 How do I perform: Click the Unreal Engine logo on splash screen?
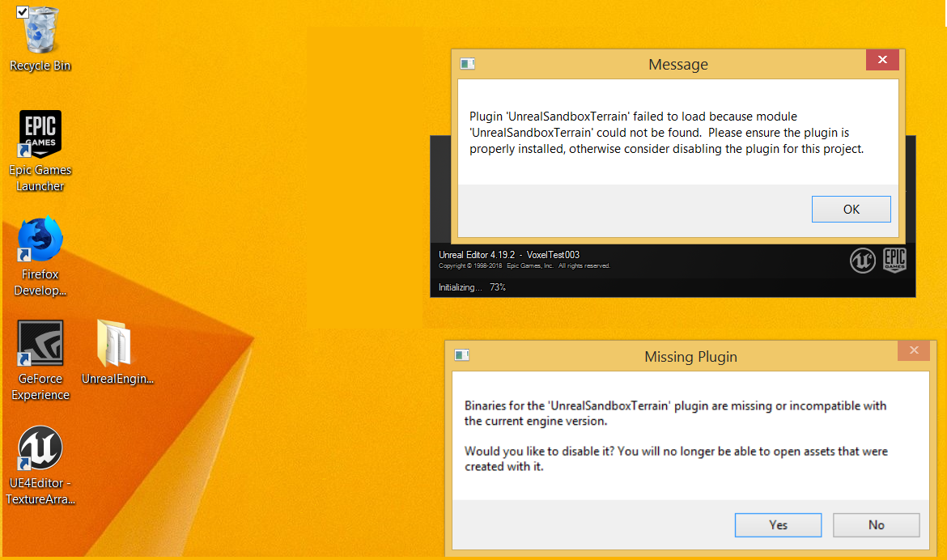[863, 261]
